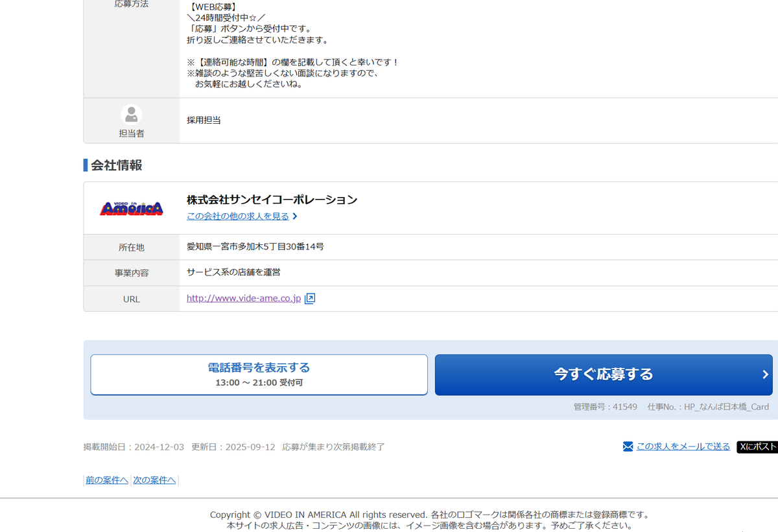Click the 応募方法 row label
Screen dimensions: 778x532
132,5
